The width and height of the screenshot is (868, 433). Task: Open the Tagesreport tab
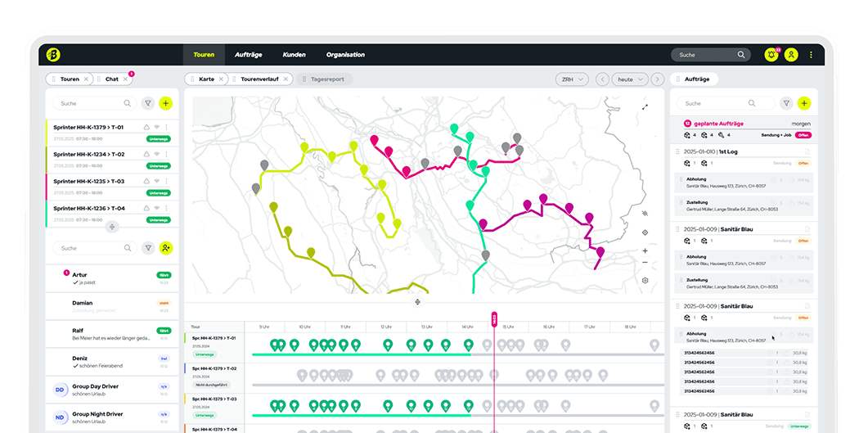[325, 79]
